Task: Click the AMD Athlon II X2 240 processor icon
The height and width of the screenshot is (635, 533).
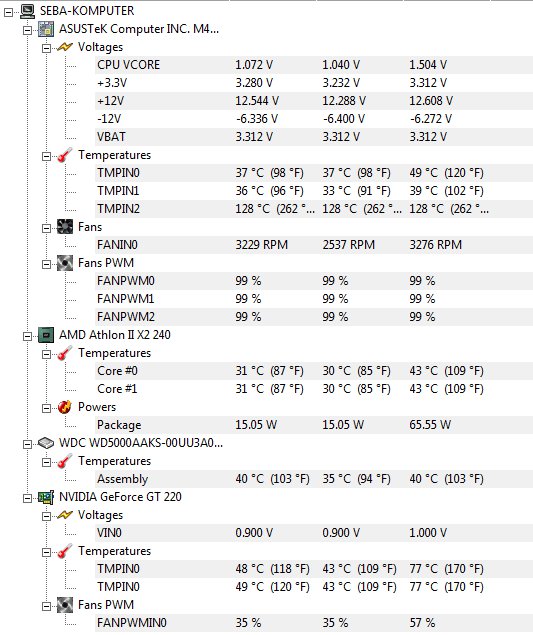Action: 46,335
